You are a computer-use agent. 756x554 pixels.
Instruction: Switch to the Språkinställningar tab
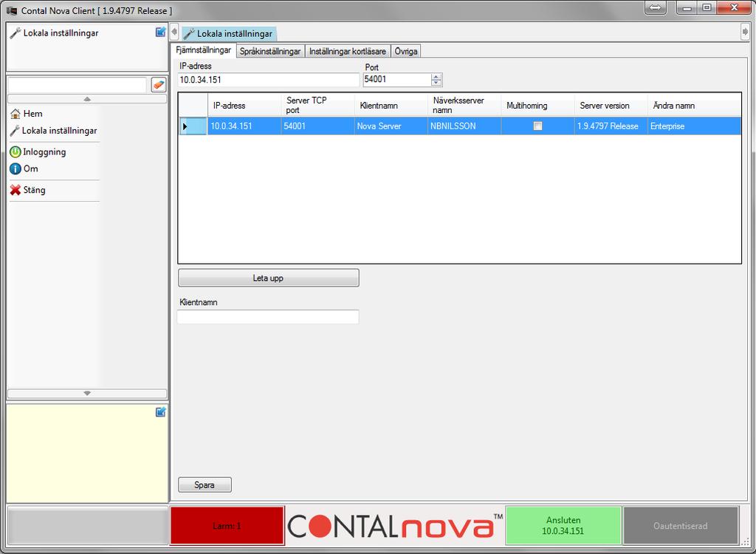(270, 51)
